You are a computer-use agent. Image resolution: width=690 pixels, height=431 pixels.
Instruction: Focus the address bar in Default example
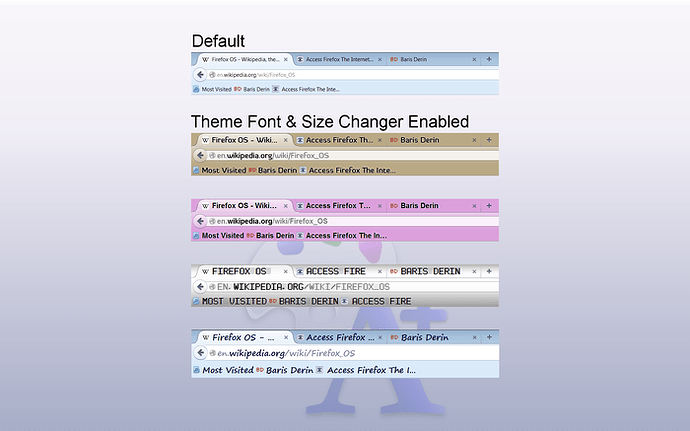353,75
